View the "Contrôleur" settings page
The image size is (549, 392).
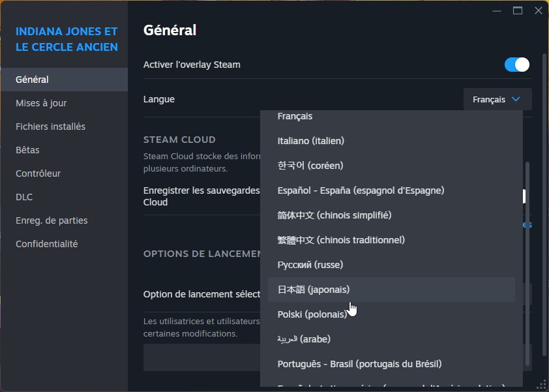point(37,173)
